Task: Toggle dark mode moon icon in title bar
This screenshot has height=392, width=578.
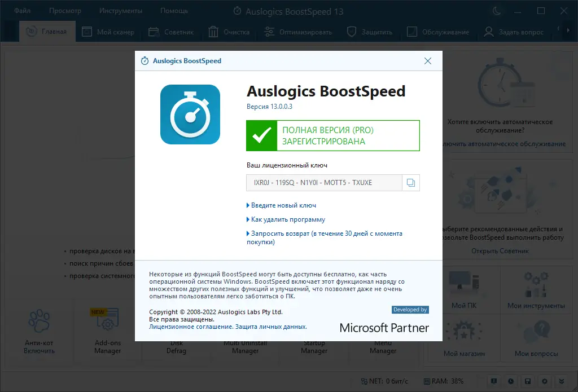Action: (497, 11)
